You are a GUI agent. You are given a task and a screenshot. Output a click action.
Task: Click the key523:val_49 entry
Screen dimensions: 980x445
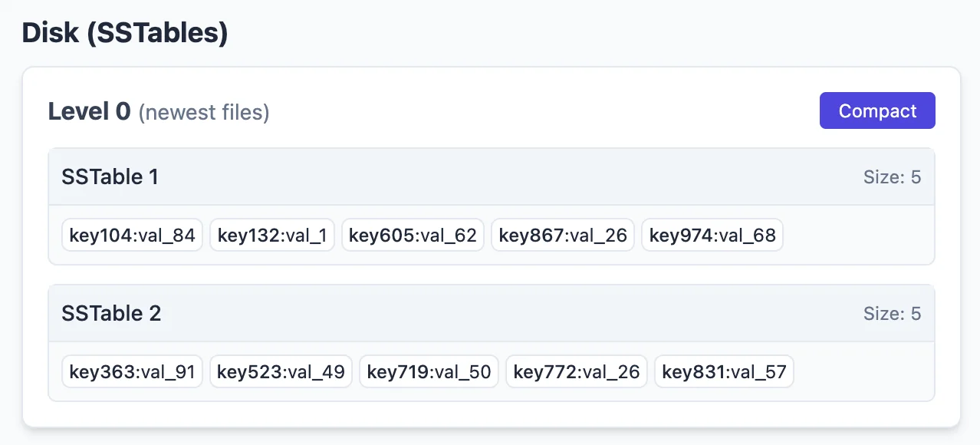pos(281,372)
